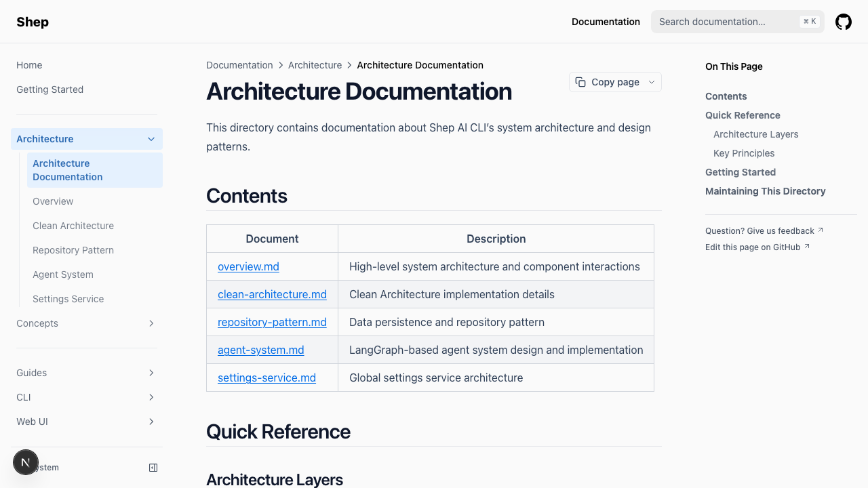
Task: Click the external arrow beside Edit on GitHub
Action: [807, 247]
